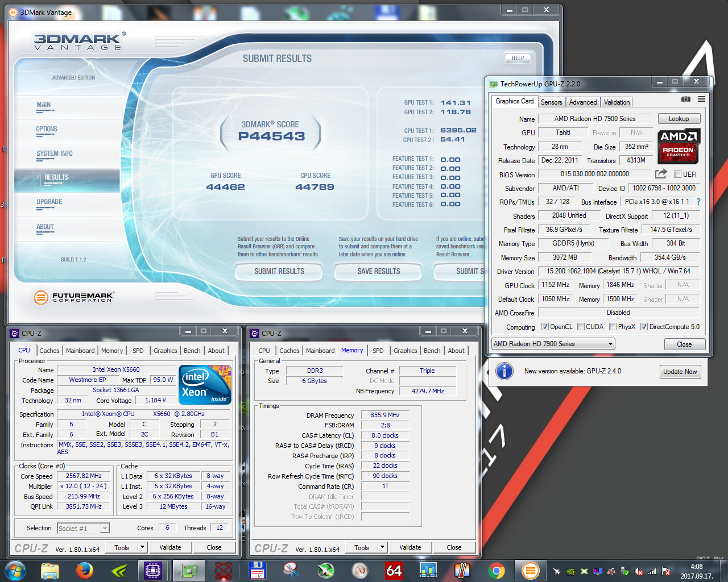Click the SAVE RESULTS button
The width and height of the screenshot is (728, 582).
(379, 272)
